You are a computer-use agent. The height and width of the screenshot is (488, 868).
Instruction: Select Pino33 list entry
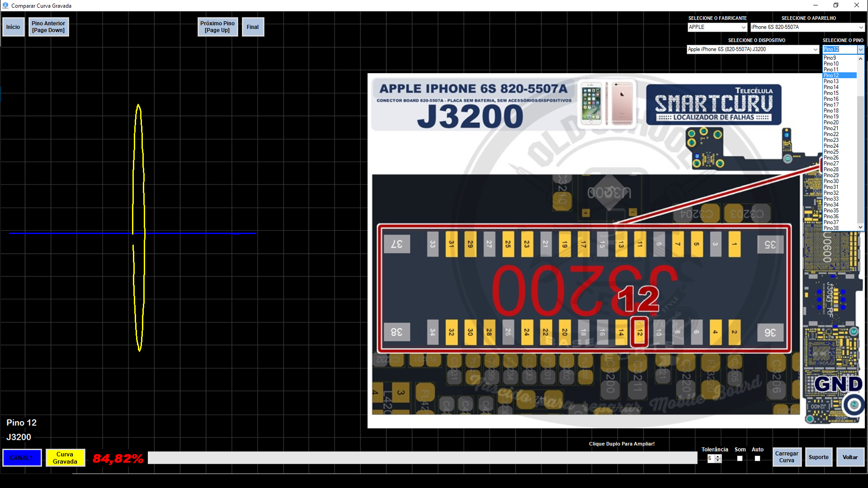coord(840,199)
